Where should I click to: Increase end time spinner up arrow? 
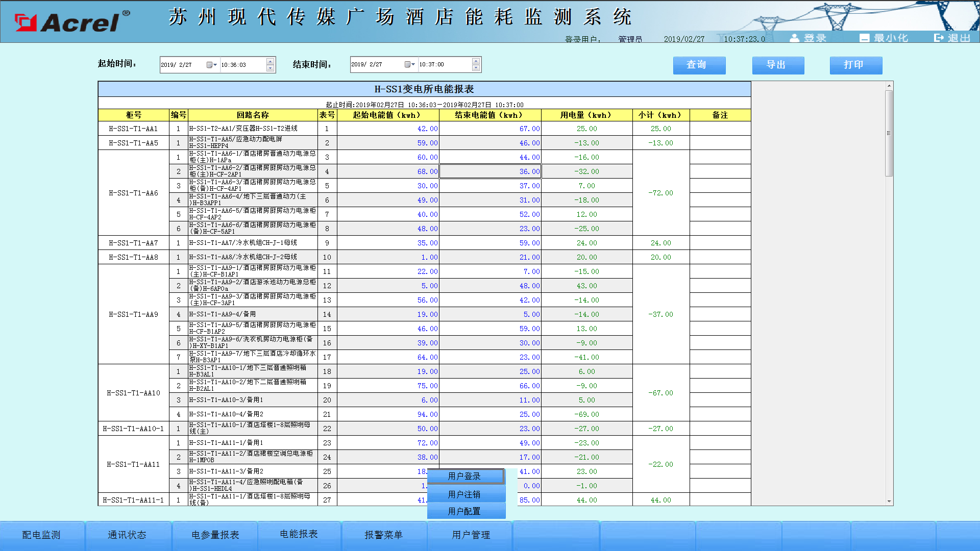(476, 61)
